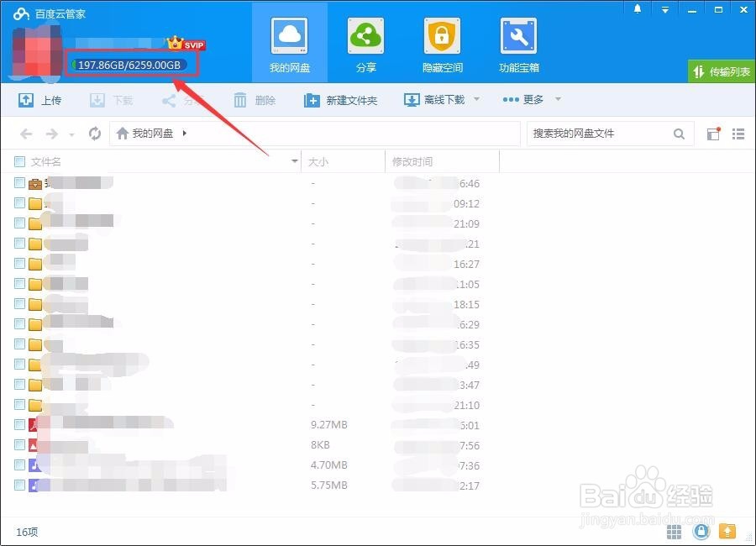Open the 文件名 column filter dropdown
756x546 pixels.
(x=293, y=161)
